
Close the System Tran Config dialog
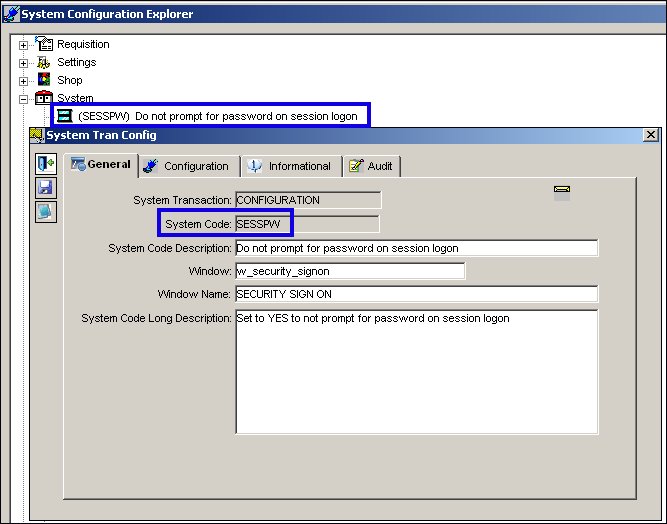(650, 135)
